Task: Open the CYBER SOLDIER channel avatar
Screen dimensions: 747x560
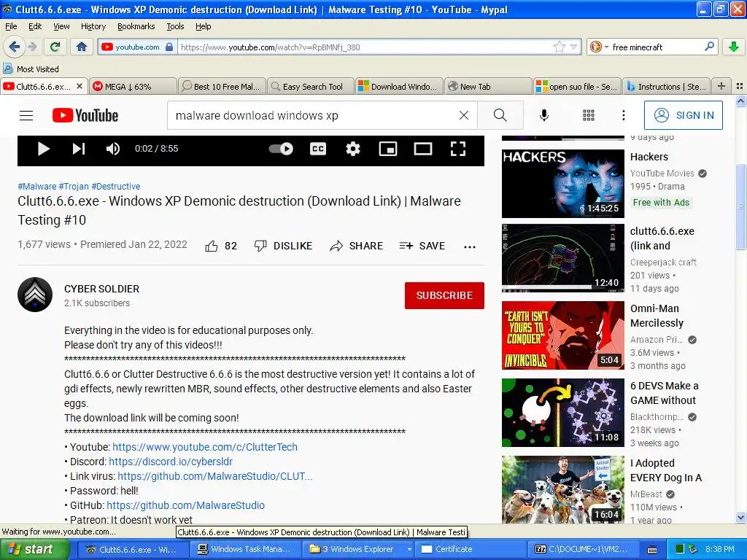Action: 35,295
